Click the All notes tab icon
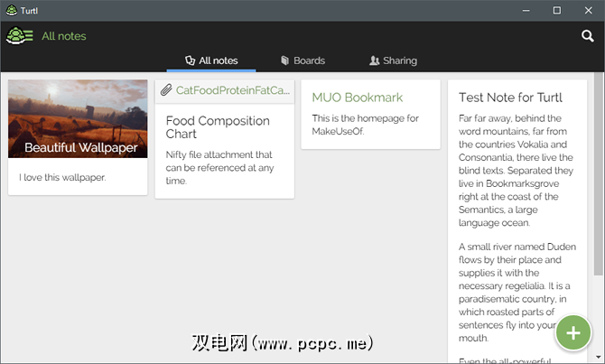The image size is (605, 364). (x=190, y=61)
